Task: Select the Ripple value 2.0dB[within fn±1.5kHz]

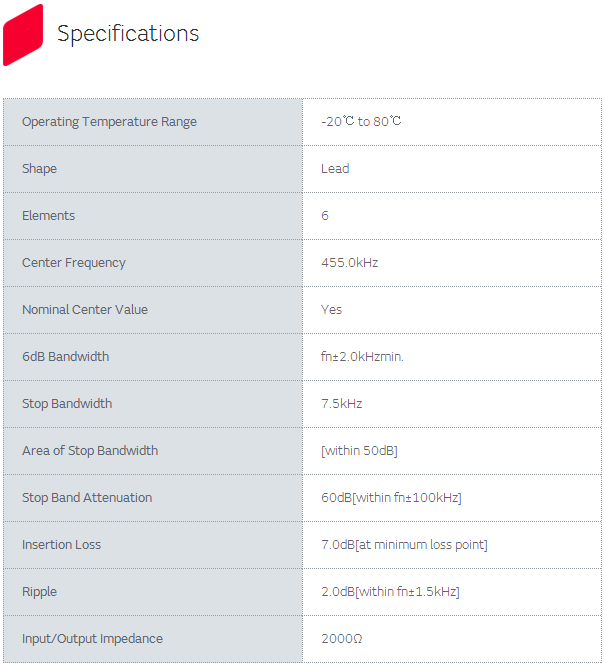Action: 390,592
